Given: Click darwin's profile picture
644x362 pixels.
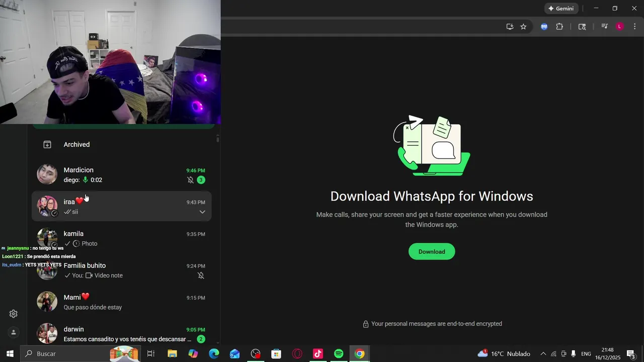Looking at the screenshot, I should [x=47, y=333].
